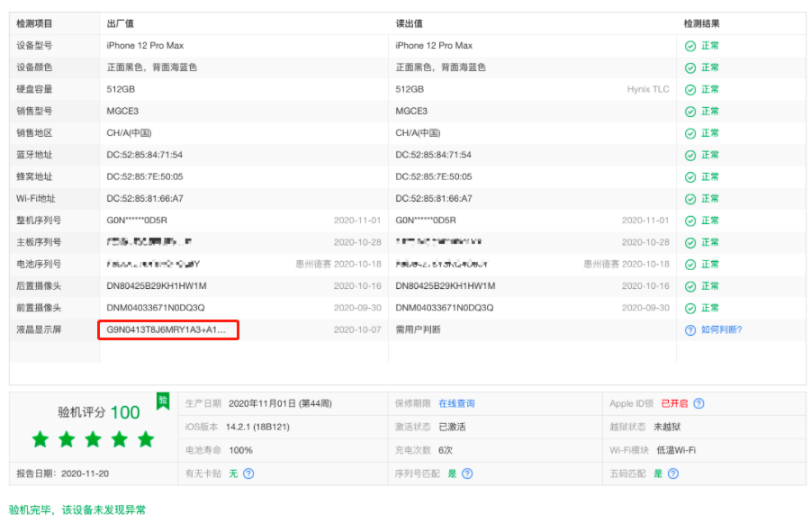Click the help icon beside Apple ID锁 已开启
This screenshot has width=811, height=532.
698,403
